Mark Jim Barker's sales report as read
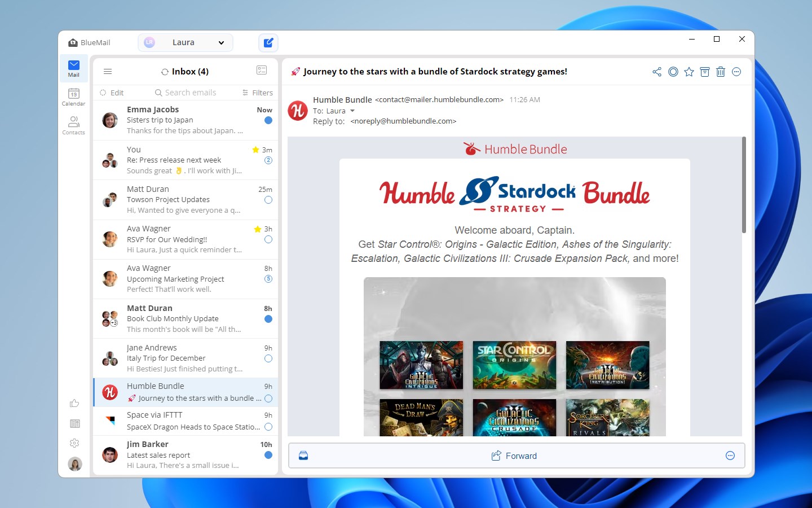 coord(268,455)
